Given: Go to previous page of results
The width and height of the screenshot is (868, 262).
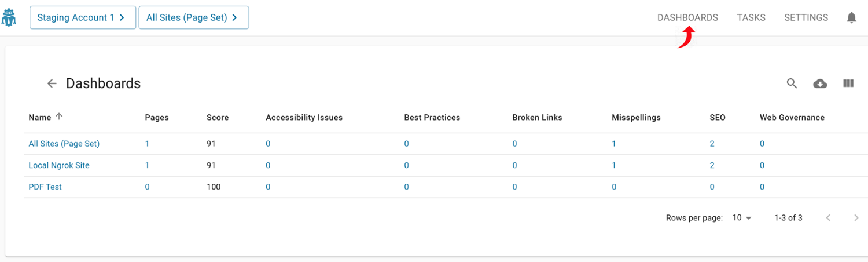Looking at the screenshot, I should point(829,218).
